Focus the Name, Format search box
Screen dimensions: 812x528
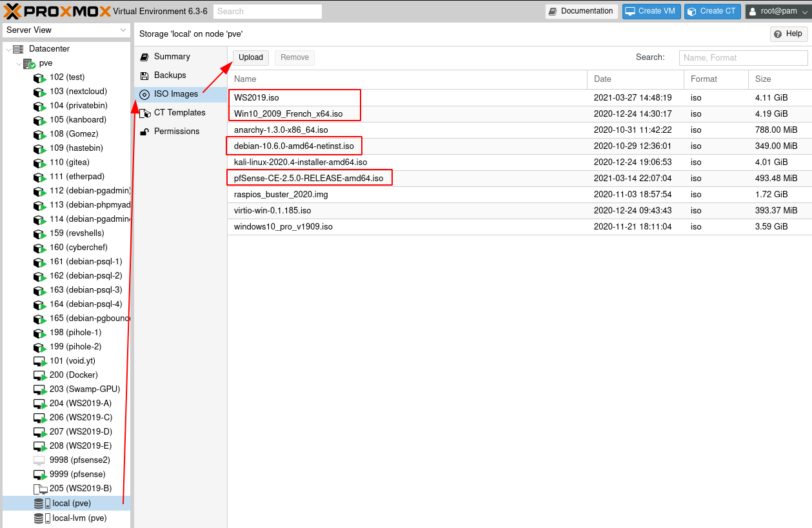point(743,58)
